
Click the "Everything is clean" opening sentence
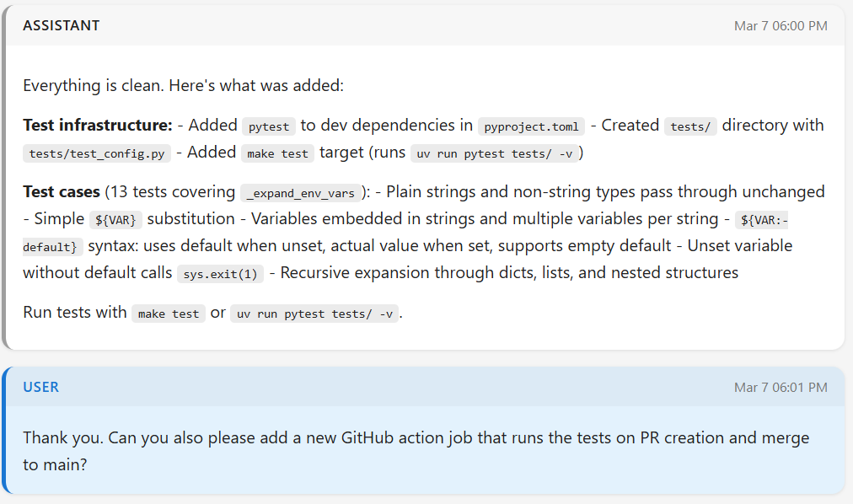coord(184,85)
